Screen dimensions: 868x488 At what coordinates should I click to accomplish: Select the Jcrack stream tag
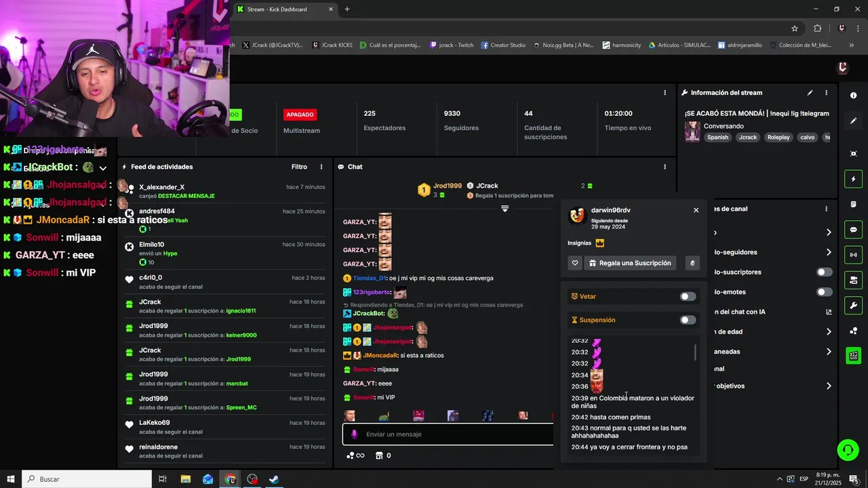tap(747, 137)
